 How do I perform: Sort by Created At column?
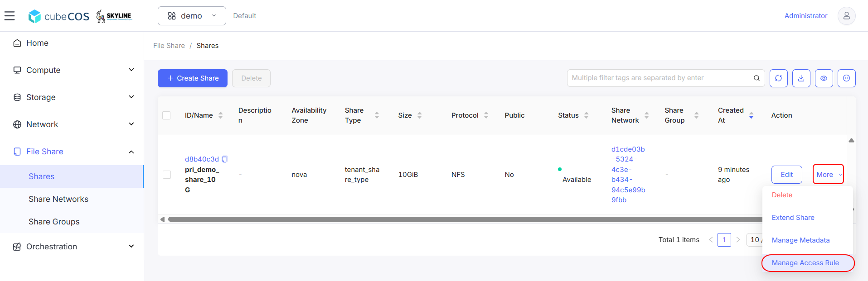751,115
